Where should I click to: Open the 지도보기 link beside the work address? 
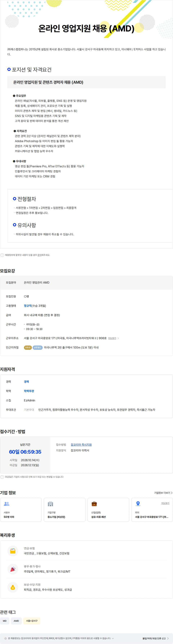[112, 338]
